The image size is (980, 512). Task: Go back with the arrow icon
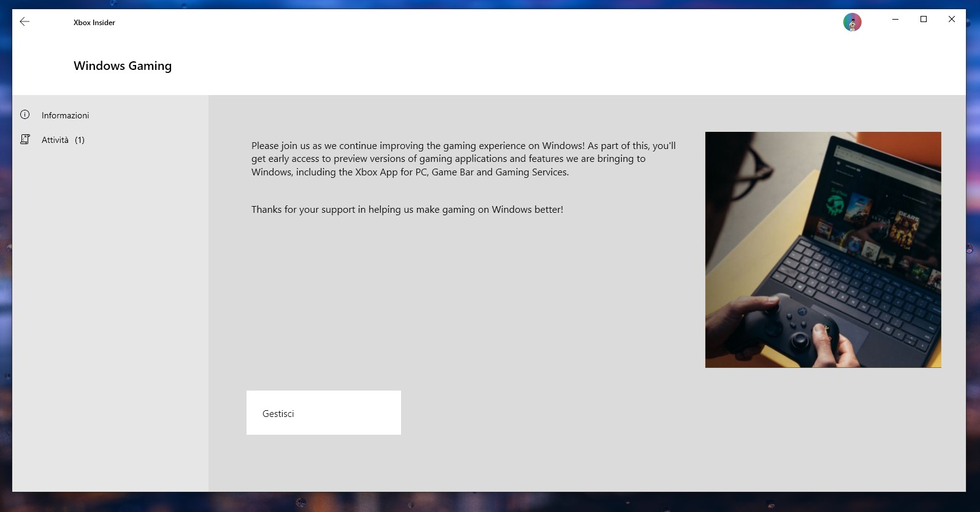pyautogui.click(x=25, y=21)
